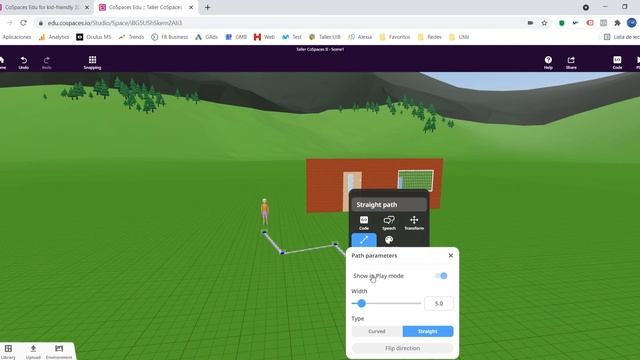Open the Upload panel

[33, 351]
